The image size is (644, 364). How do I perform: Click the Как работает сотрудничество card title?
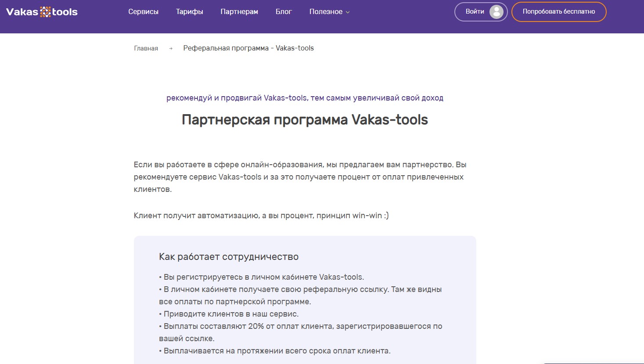pos(228,257)
